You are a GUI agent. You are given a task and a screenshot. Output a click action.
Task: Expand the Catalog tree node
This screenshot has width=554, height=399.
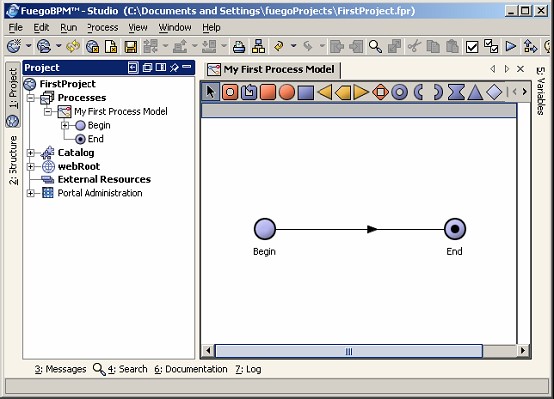pyautogui.click(x=31, y=153)
